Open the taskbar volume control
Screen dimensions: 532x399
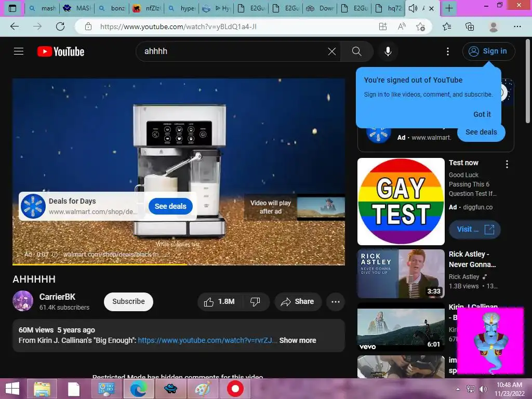click(x=483, y=389)
